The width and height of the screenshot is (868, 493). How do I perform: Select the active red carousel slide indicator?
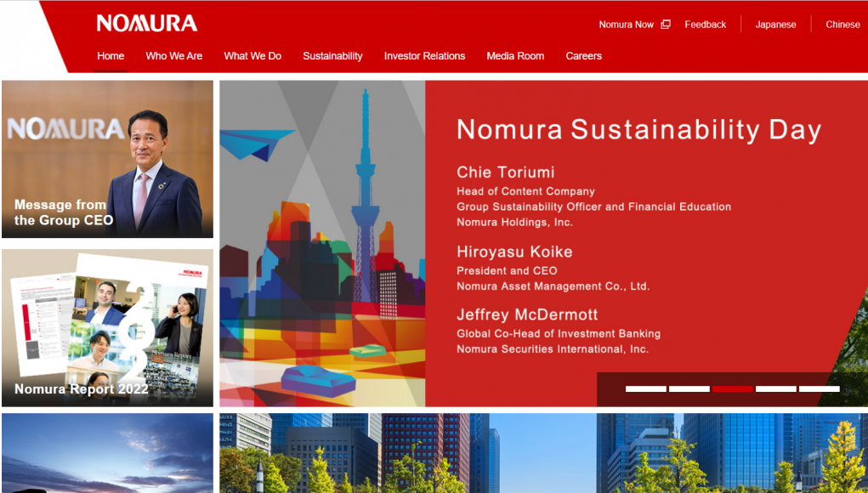732,389
